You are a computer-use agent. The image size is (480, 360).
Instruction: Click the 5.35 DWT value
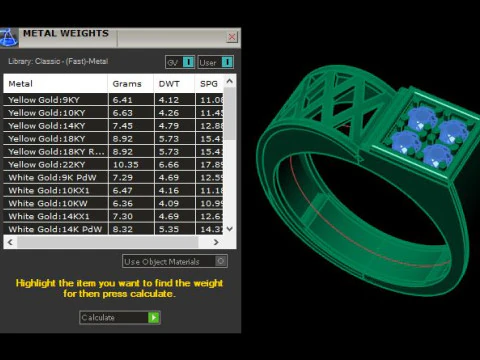coord(169,229)
